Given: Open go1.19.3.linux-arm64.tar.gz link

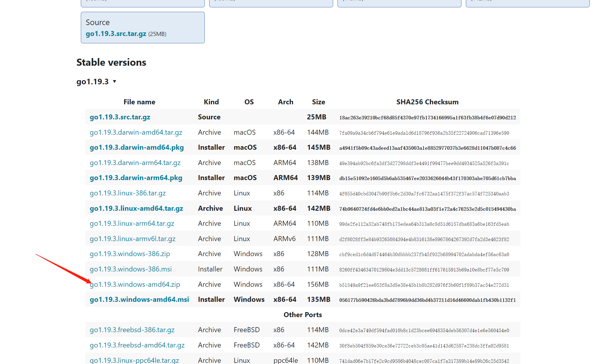Looking at the screenshot, I should pos(132,223).
